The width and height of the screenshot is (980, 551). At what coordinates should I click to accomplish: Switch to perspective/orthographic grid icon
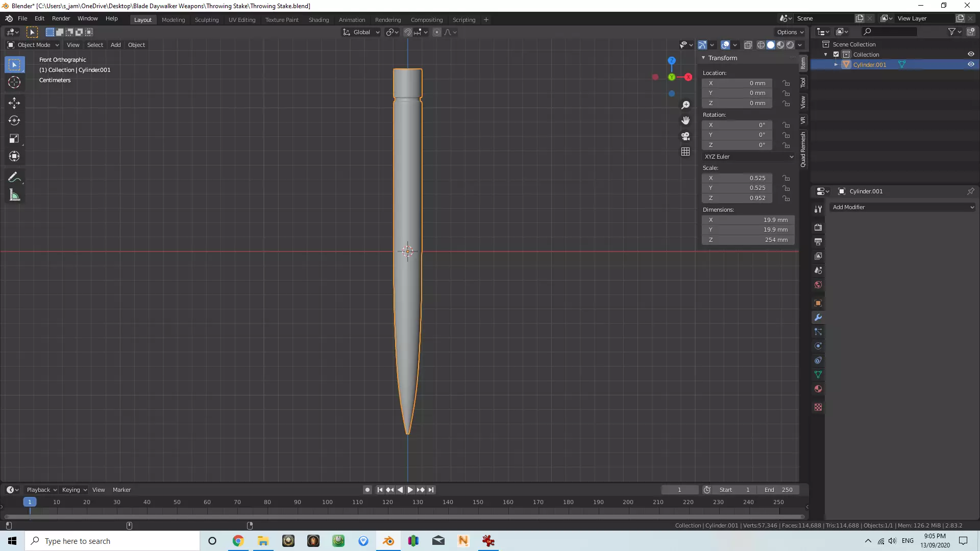coord(685,152)
